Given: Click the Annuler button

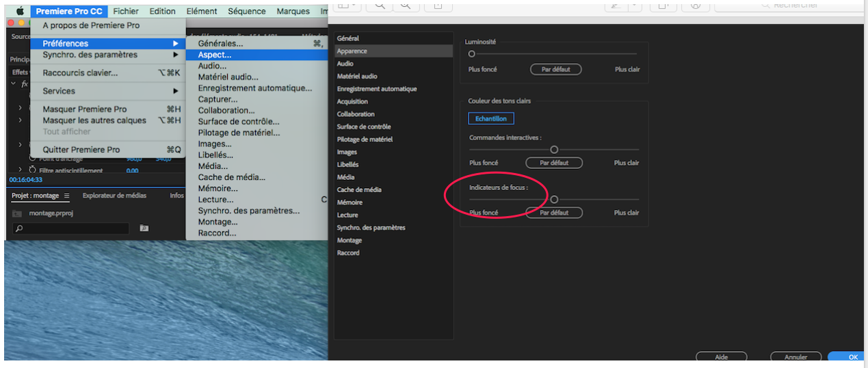Looking at the screenshot, I should coord(795,356).
